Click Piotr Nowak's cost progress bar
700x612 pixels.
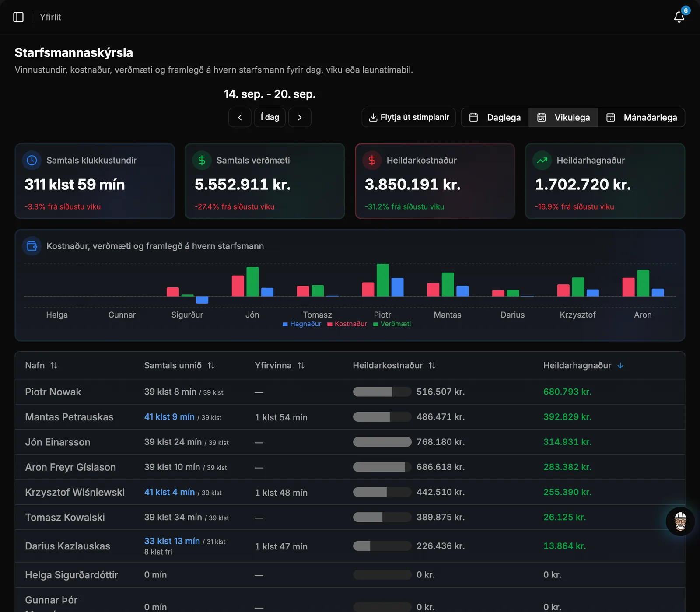click(382, 392)
